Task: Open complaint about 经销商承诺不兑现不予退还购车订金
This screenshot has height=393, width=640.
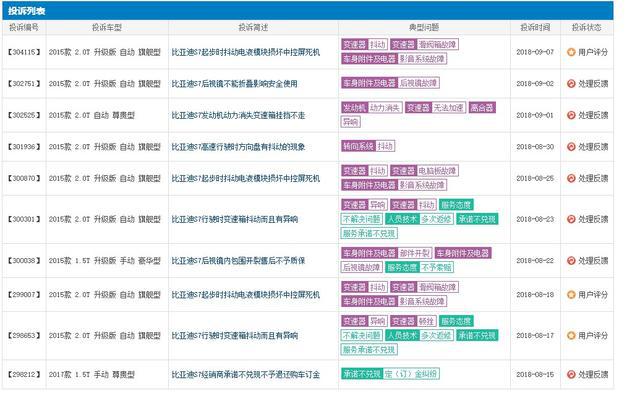Action: click(245, 374)
